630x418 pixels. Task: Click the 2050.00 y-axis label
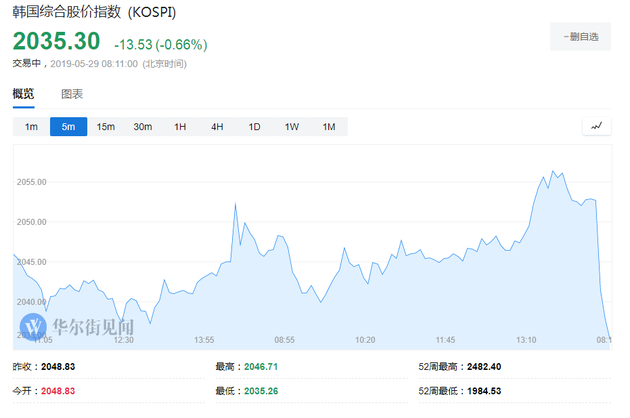coord(31,222)
